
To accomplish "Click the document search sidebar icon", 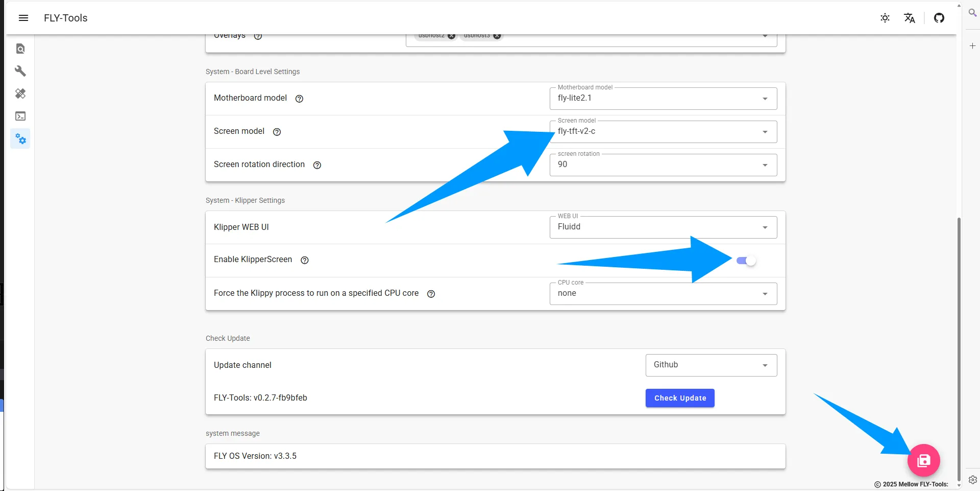I will click(20, 49).
